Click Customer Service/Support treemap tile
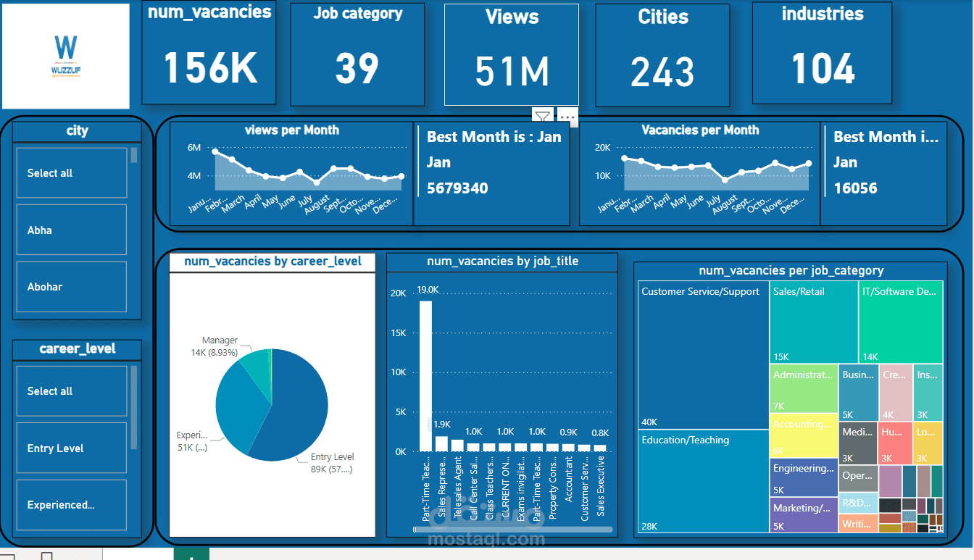Screen dimensions: 974x560 (x=704, y=356)
